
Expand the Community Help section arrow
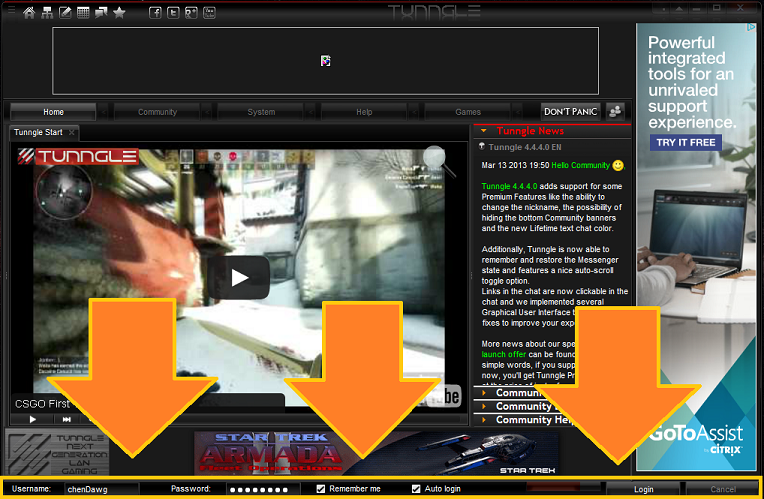[483, 420]
